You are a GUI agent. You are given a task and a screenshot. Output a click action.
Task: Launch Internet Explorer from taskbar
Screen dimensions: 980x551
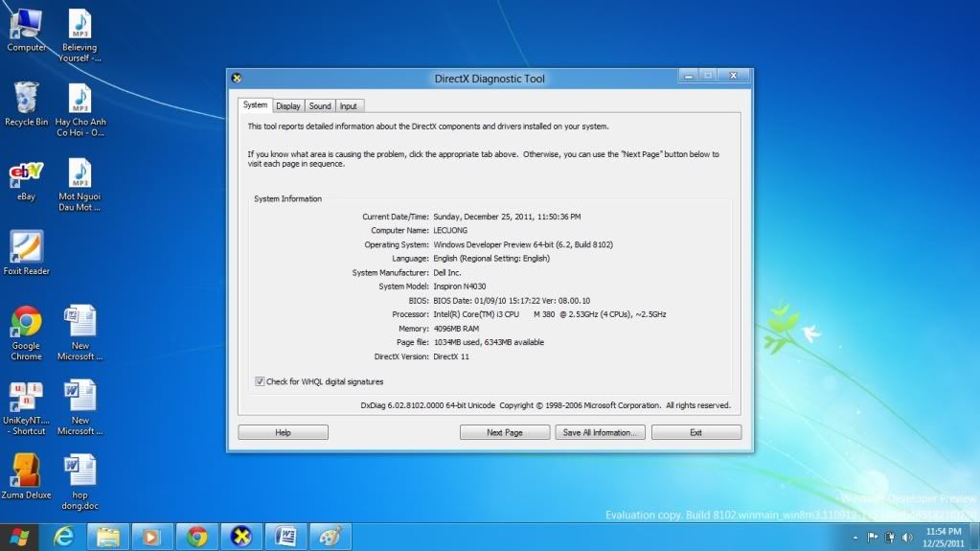coord(63,537)
